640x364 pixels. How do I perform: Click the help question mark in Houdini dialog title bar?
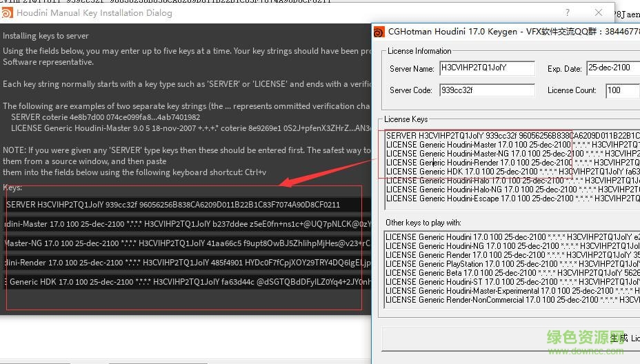tap(568, 12)
